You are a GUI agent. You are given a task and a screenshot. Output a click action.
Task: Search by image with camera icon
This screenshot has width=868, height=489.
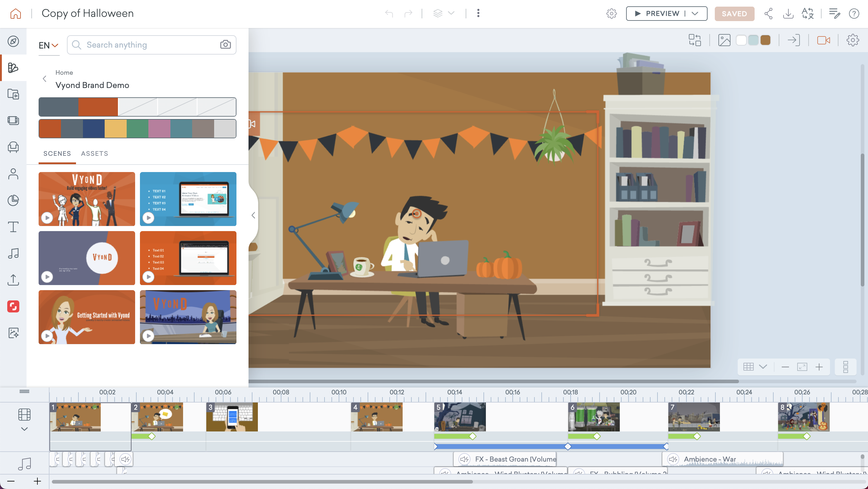coord(225,44)
